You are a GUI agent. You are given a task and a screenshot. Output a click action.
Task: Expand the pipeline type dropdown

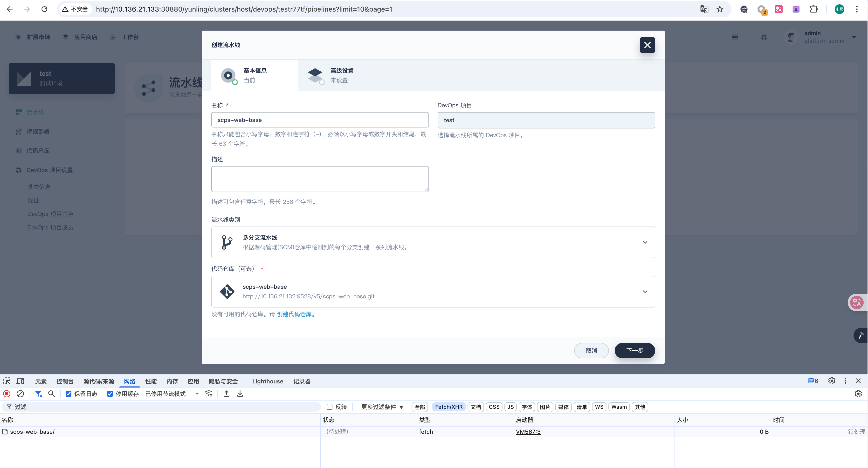[x=433, y=242]
